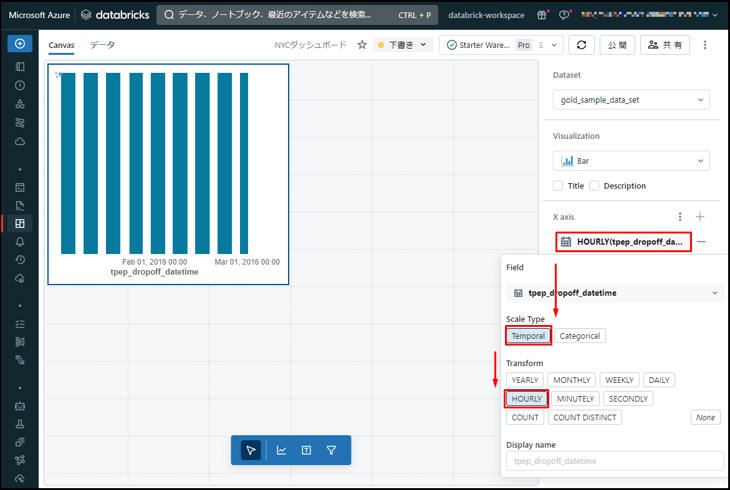Switch to the Canvas tab

(x=61, y=45)
